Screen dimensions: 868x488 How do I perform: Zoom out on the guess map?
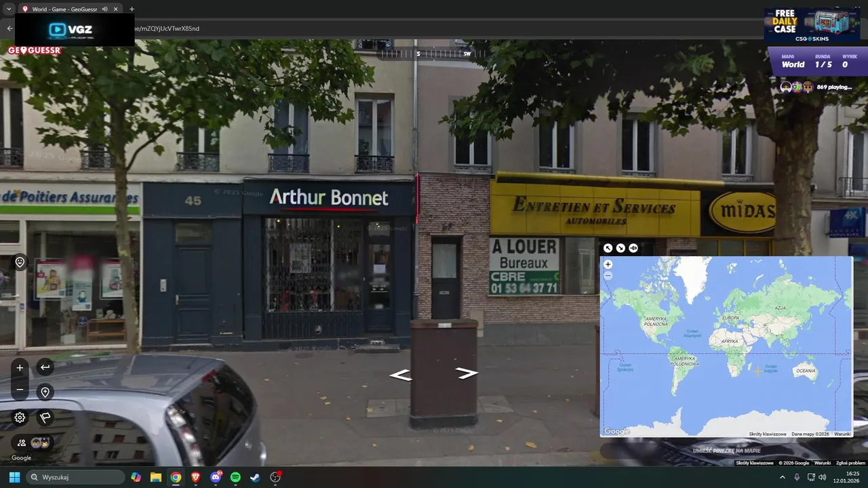608,275
